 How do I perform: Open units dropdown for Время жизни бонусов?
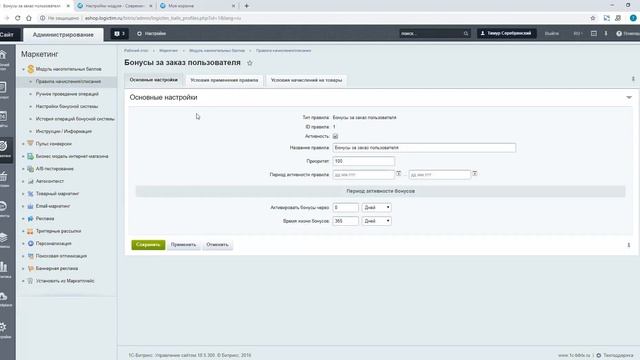point(376,221)
